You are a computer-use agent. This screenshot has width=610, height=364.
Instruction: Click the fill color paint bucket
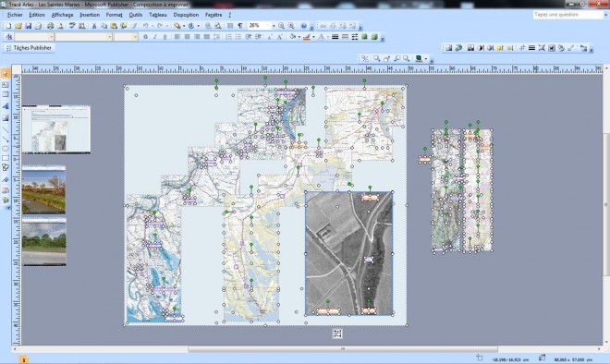[293, 37]
